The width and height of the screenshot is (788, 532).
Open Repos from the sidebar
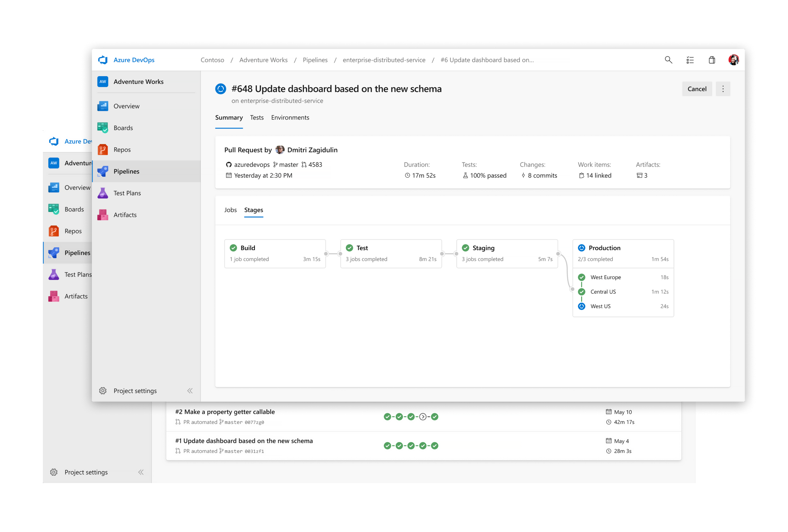123,149
